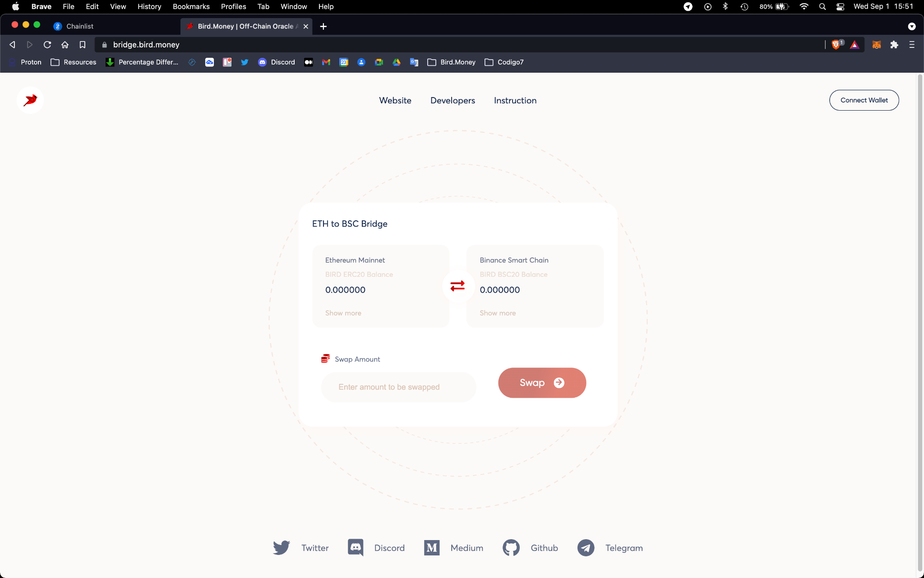The image size is (924, 578).
Task: Click the swap amount input field
Action: coord(398,387)
